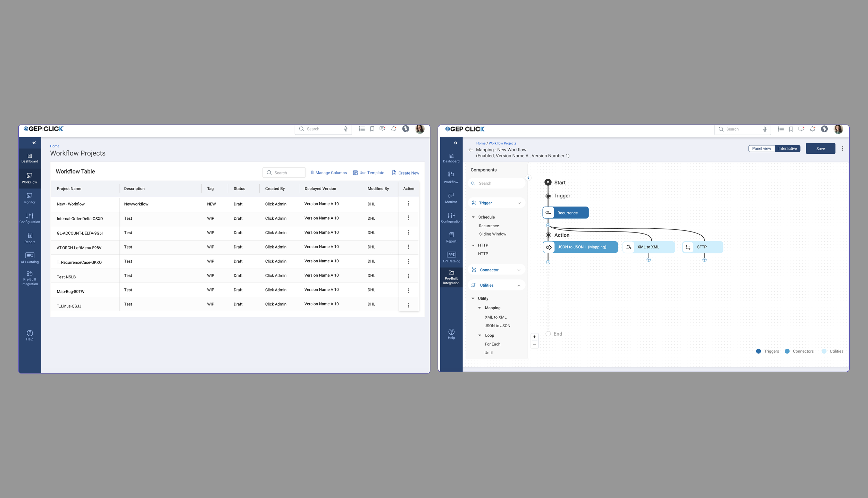868x498 pixels.
Task: Expand the Connector components section
Action: pos(519,270)
